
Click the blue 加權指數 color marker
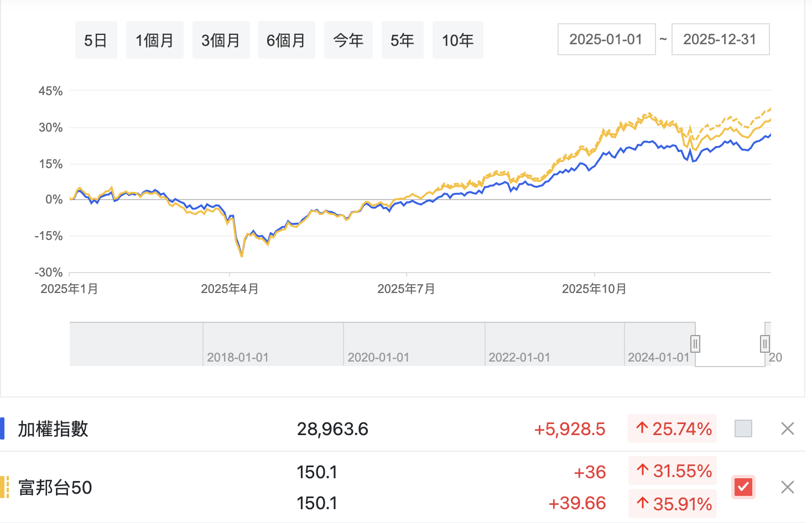pos(3,428)
